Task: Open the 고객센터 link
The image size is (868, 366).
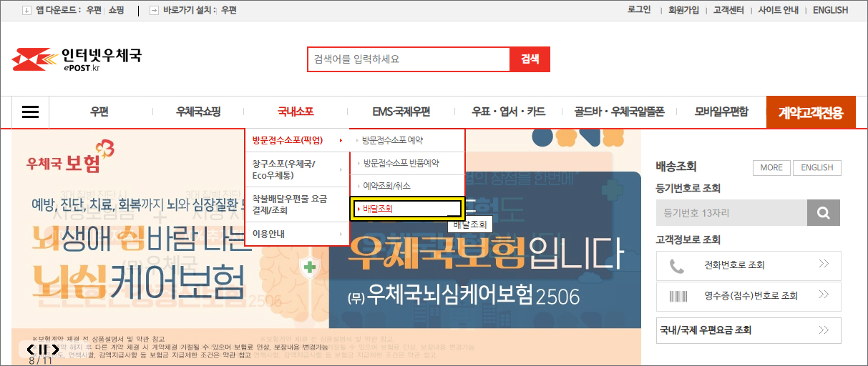Action: [729, 10]
